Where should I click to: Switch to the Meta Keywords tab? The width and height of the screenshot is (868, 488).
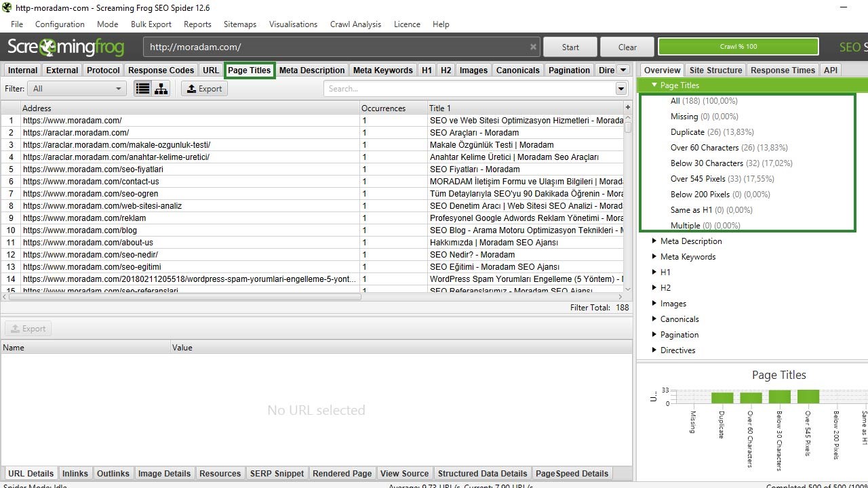point(382,70)
